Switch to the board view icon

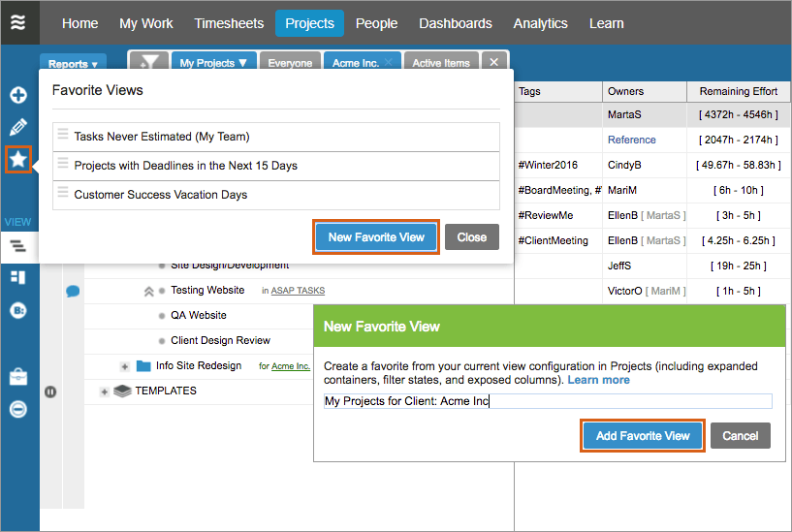coord(18,277)
